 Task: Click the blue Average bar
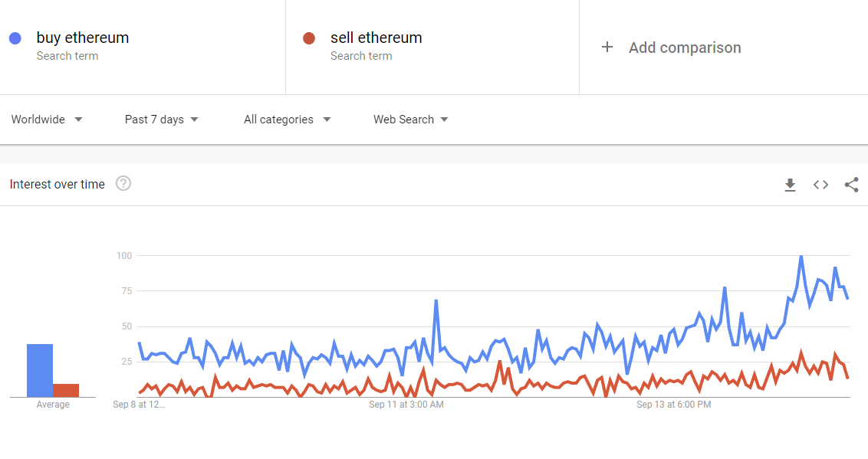pos(40,371)
